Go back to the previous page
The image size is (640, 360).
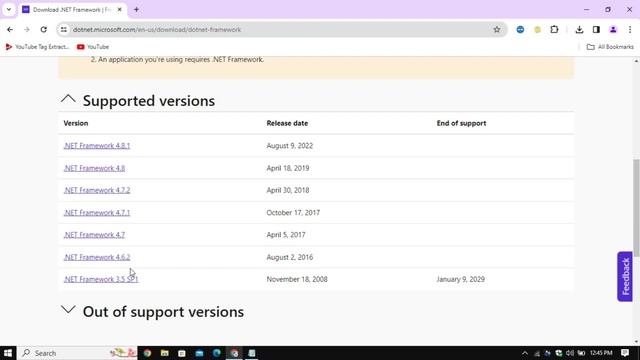[x=10, y=29]
